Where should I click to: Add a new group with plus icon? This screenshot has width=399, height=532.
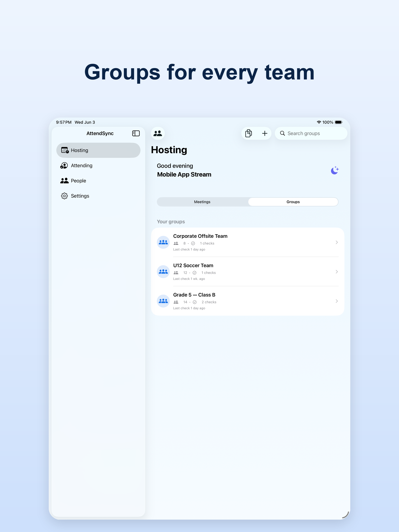(x=265, y=133)
